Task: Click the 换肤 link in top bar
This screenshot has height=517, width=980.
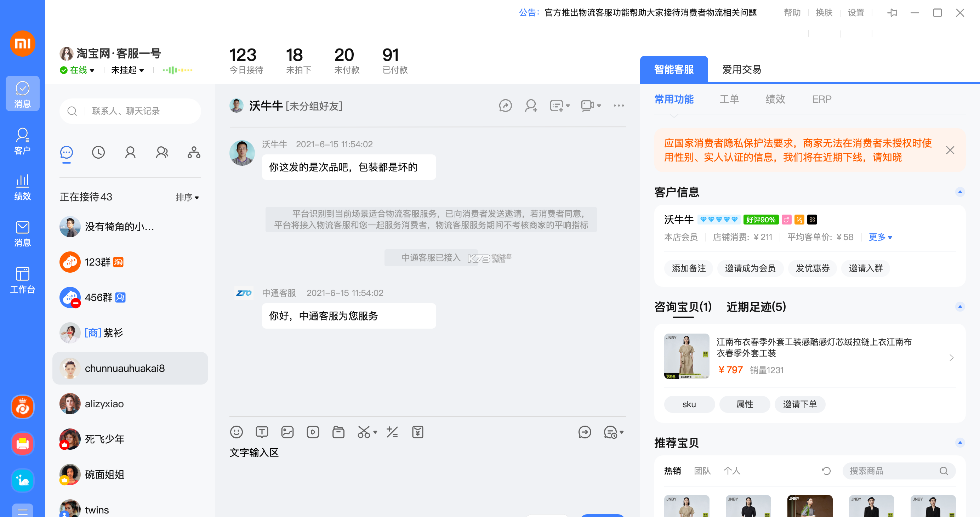Action: click(824, 12)
